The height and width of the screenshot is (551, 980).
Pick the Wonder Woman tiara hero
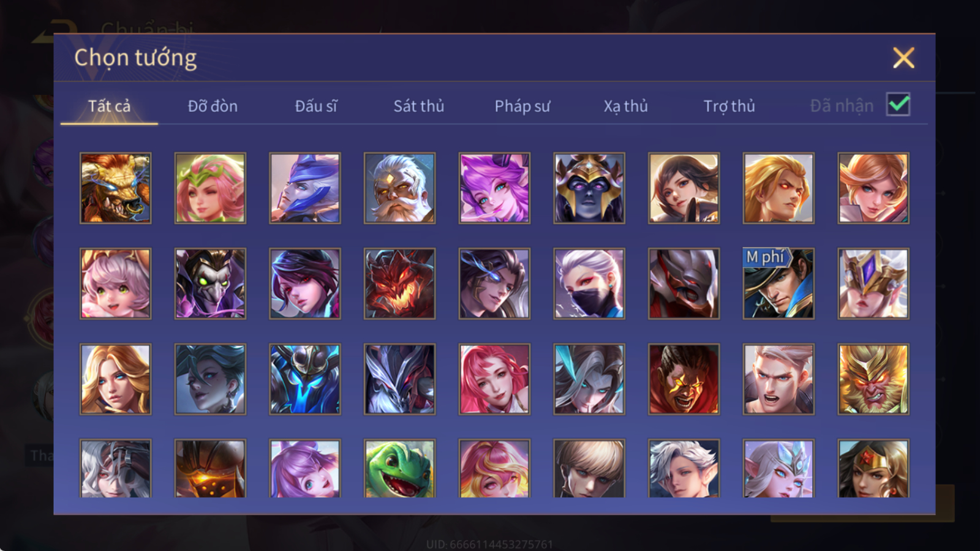(x=873, y=468)
